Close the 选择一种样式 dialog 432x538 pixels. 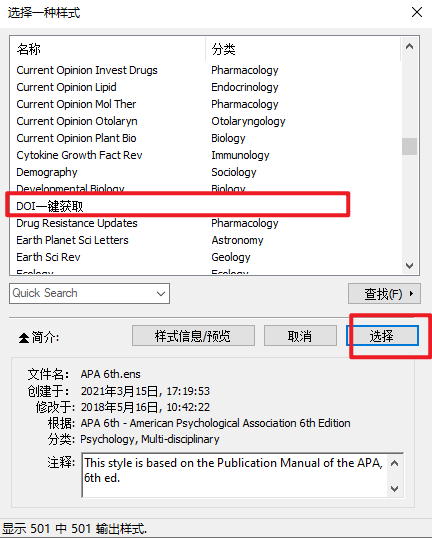point(417,12)
